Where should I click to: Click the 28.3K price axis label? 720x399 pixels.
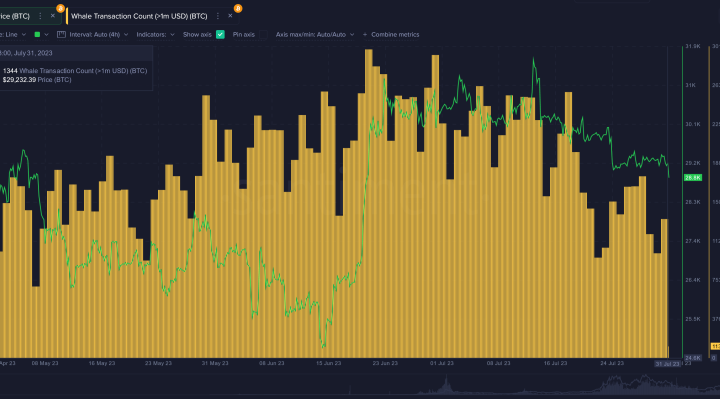tap(692, 202)
